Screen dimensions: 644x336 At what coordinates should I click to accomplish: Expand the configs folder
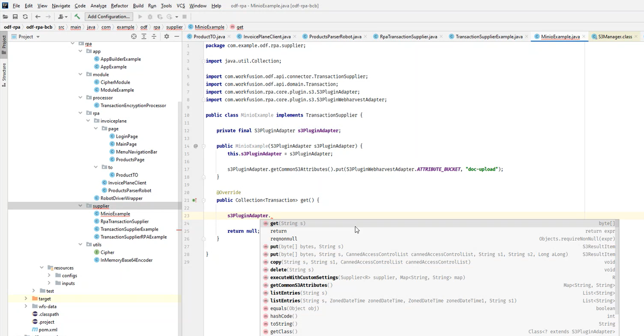click(49, 275)
